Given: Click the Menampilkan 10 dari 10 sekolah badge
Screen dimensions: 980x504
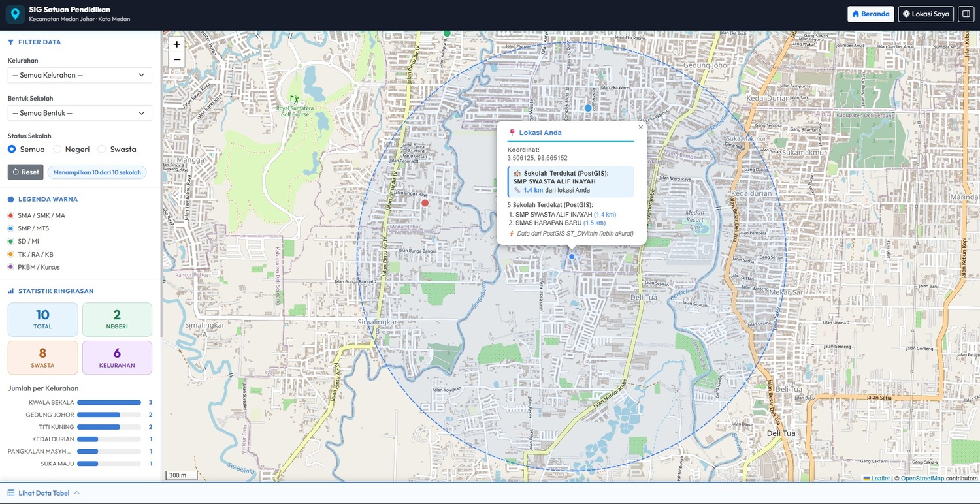Looking at the screenshot, I should pyautogui.click(x=97, y=172).
